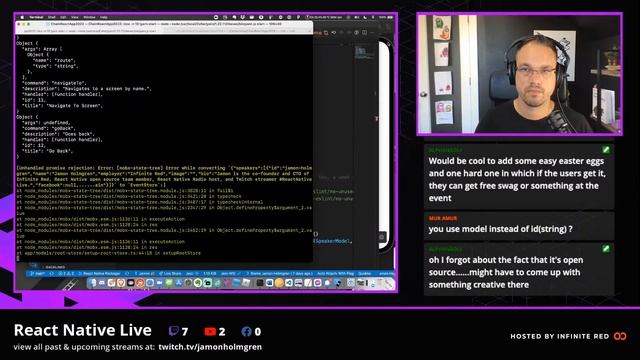The image size is (640, 360).
Task: Open the Window menu
Action: [89, 17]
